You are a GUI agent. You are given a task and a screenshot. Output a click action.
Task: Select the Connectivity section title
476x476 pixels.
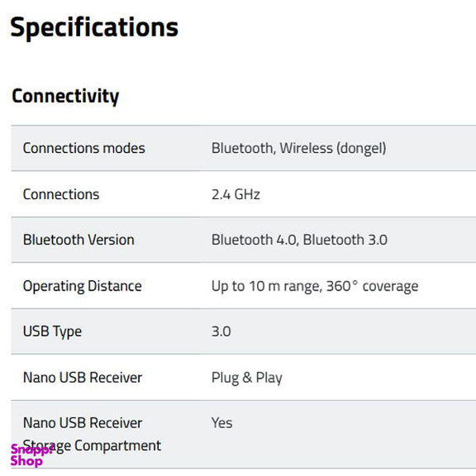(x=65, y=97)
